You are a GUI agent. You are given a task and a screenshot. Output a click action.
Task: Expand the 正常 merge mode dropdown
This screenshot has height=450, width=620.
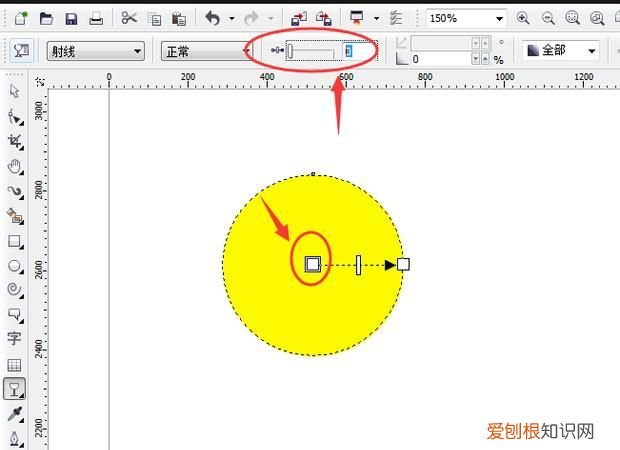click(x=205, y=50)
